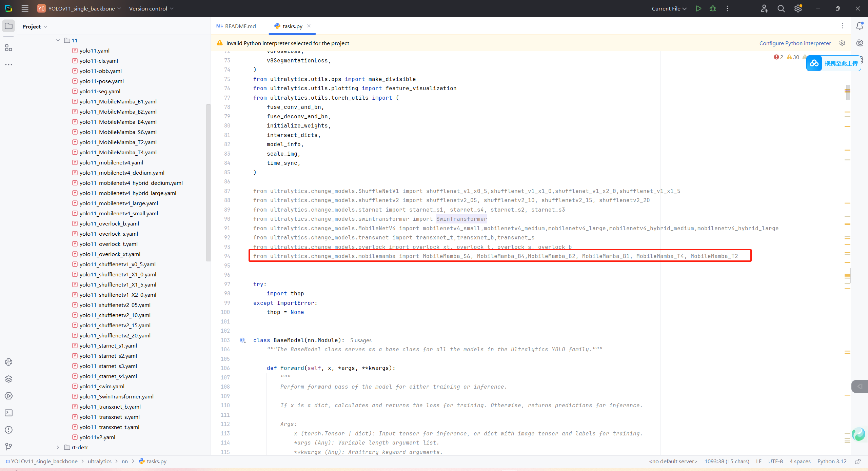The height and width of the screenshot is (471, 868).
Task: Click the Python 3.12 interpreter status widget
Action: coord(832,461)
